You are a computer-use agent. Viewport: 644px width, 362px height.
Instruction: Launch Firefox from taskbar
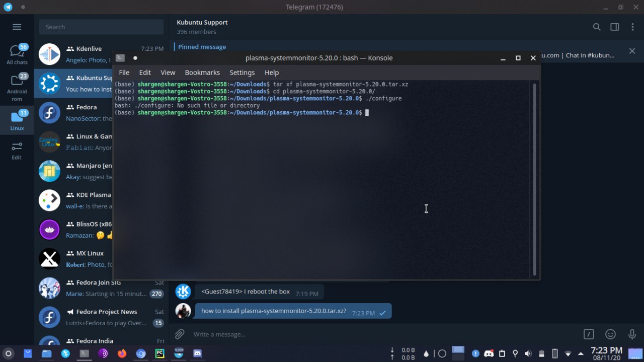click(122, 353)
